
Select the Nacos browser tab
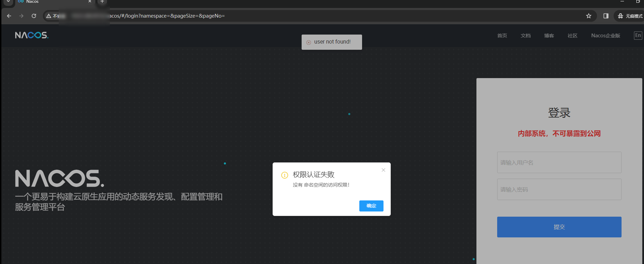pos(55,2)
